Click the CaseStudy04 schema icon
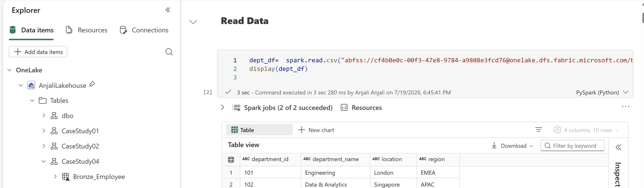The image size is (644, 188). pyautogui.click(x=54, y=161)
